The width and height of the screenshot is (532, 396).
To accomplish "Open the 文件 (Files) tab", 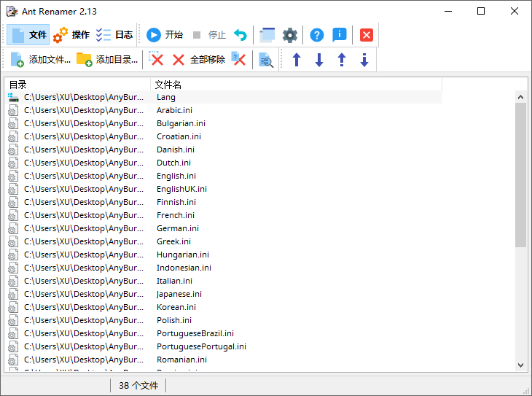I will [28, 35].
